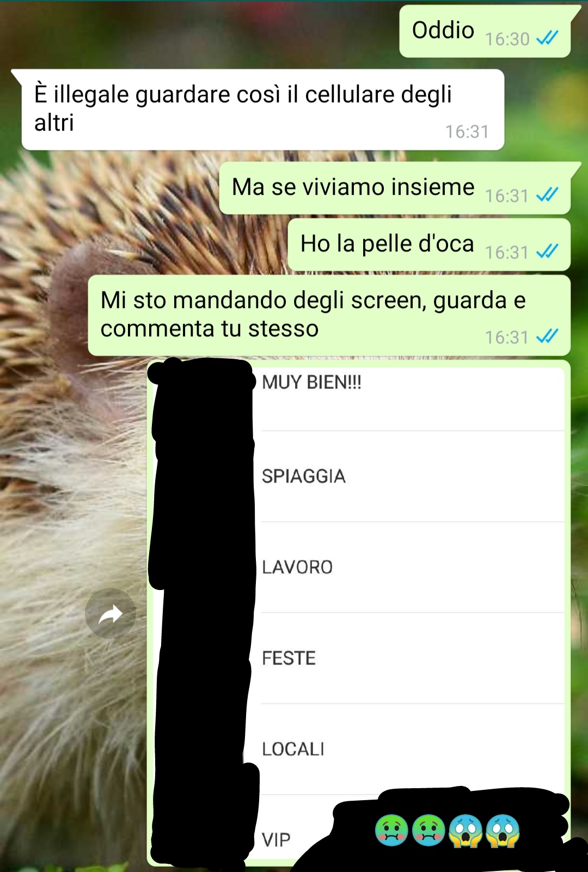Select the 'SPIAGGIA' list entry
Viewport: 588px width, 872px height.
click(412, 476)
